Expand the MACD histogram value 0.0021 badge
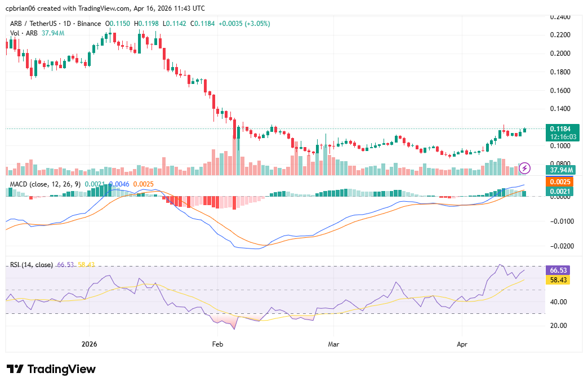The height and width of the screenshot is (386, 588). [559, 192]
